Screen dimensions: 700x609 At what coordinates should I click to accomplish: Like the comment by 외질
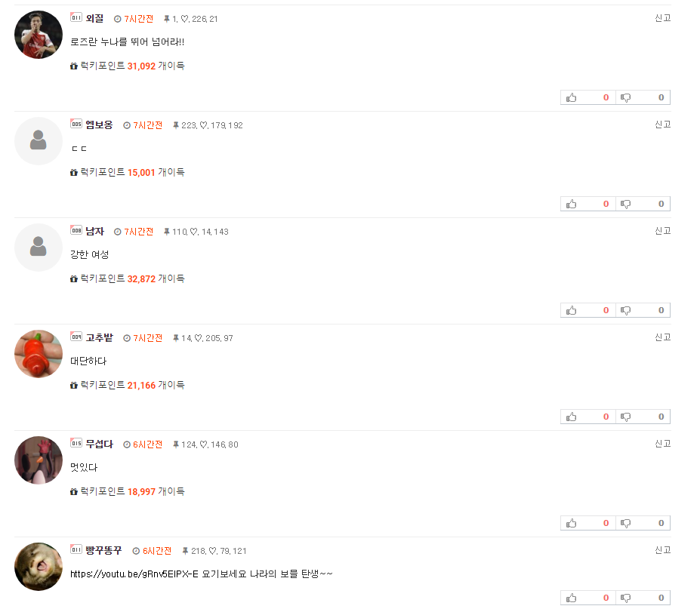click(588, 97)
